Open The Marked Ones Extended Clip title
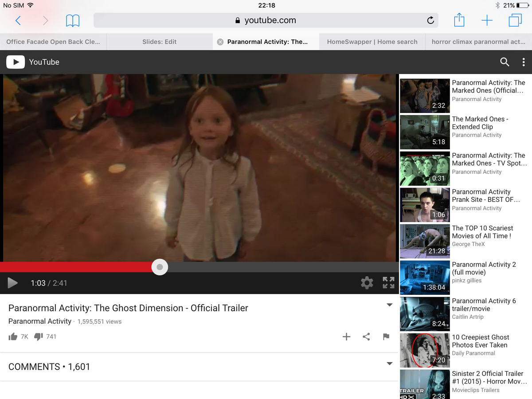Screen dimensions: 532x399 (480, 123)
